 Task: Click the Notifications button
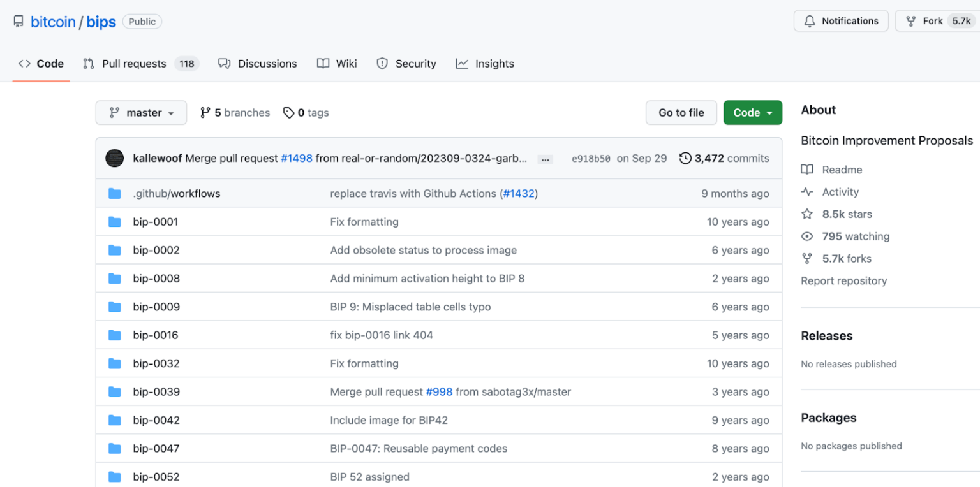841,21
